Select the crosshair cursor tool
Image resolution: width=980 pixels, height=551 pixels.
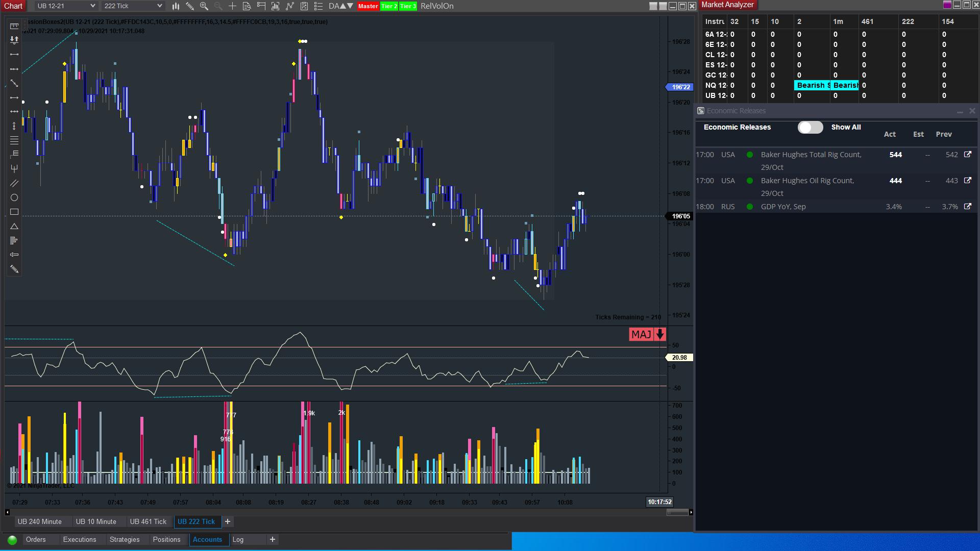pos(233,6)
